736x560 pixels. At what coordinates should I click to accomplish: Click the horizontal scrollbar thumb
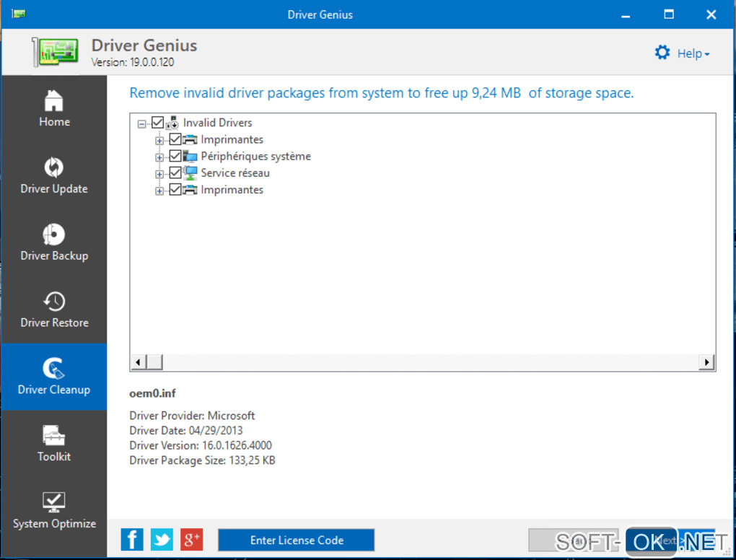(154, 362)
